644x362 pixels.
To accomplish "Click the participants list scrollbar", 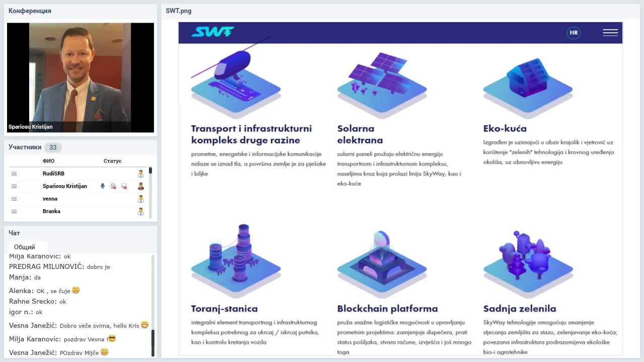I will point(150,193).
